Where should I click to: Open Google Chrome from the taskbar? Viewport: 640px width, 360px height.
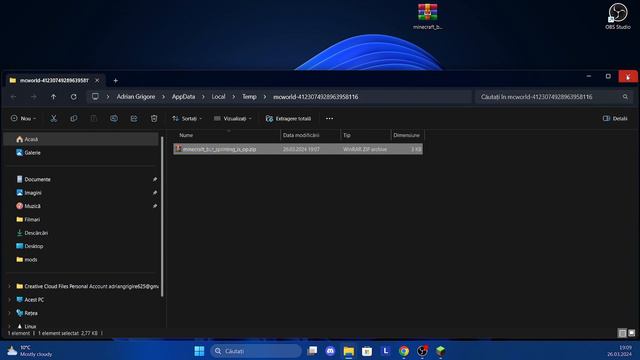(404, 351)
